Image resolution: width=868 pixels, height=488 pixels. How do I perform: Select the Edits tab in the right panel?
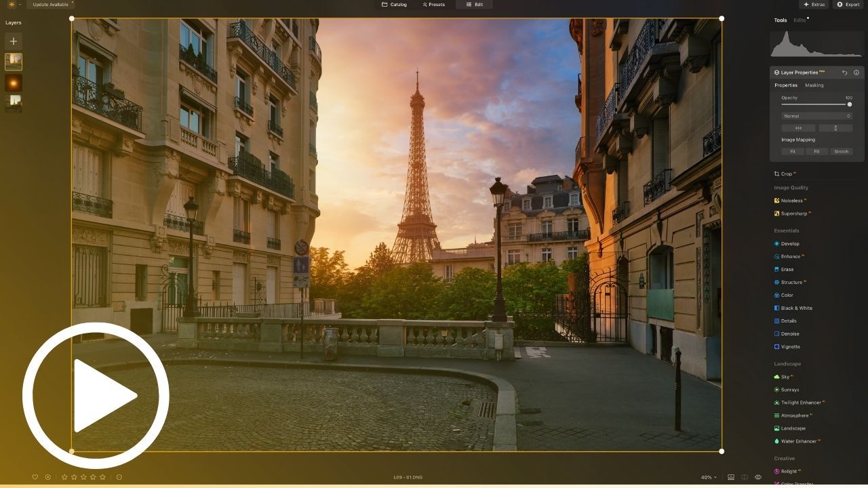(800, 20)
